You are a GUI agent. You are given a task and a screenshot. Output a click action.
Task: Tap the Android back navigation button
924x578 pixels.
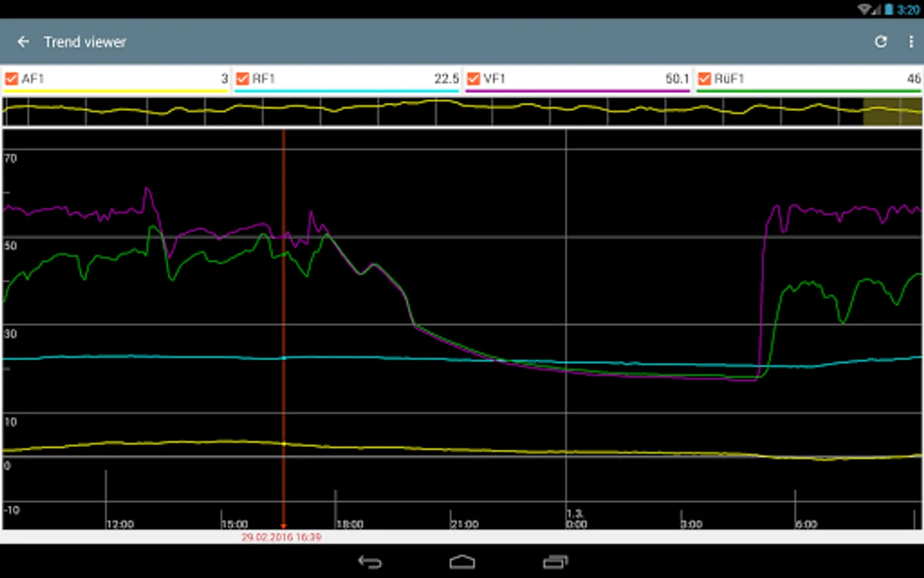pyautogui.click(x=370, y=562)
